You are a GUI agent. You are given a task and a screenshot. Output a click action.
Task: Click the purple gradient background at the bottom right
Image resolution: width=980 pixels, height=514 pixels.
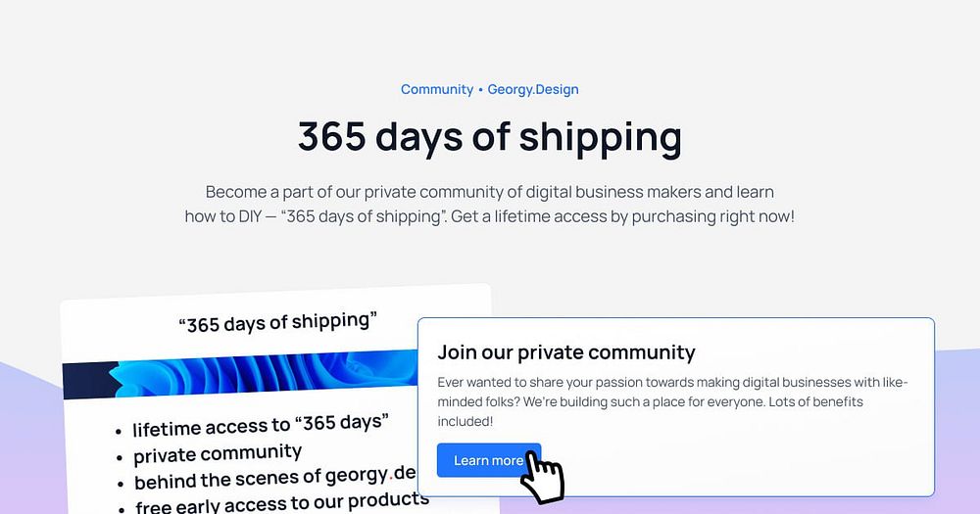(956, 438)
